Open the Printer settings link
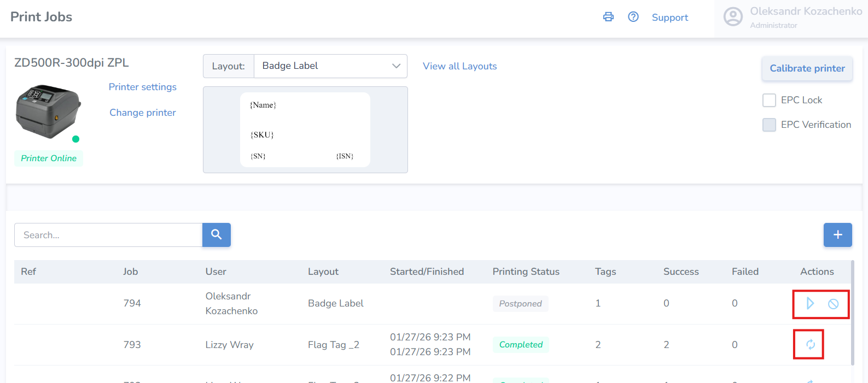 142,87
